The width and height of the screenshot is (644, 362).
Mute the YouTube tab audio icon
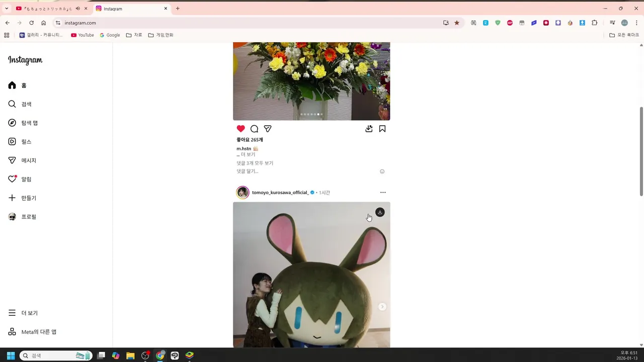click(x=77, y=9)
